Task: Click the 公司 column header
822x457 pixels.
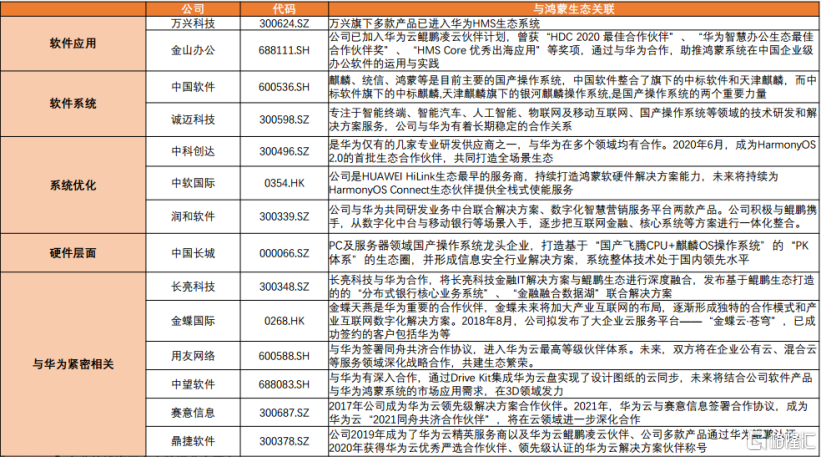Action: [193, 9]
